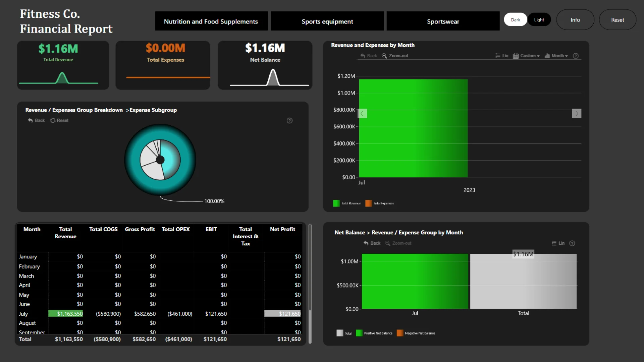
Task: Click the Total COGS column header
Action: [x=103, y=229]
